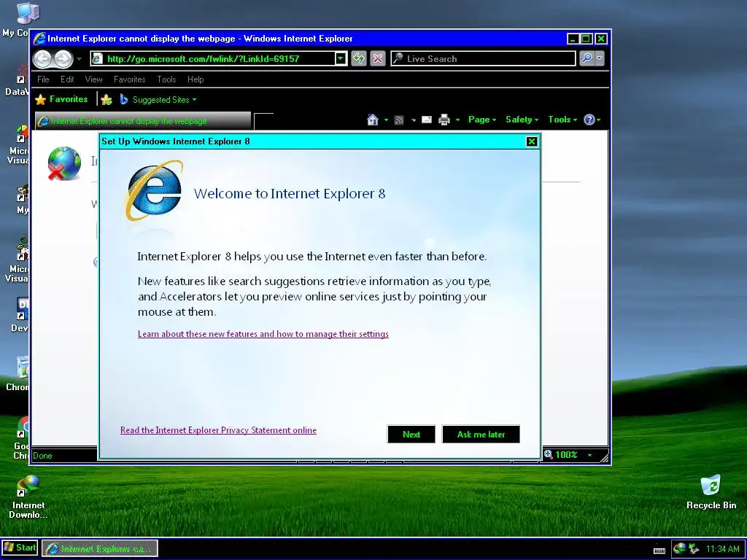The height and width of the screenshot is (560, 747).
Task: Click the globe with red X error icon
Action: point(64,163)
